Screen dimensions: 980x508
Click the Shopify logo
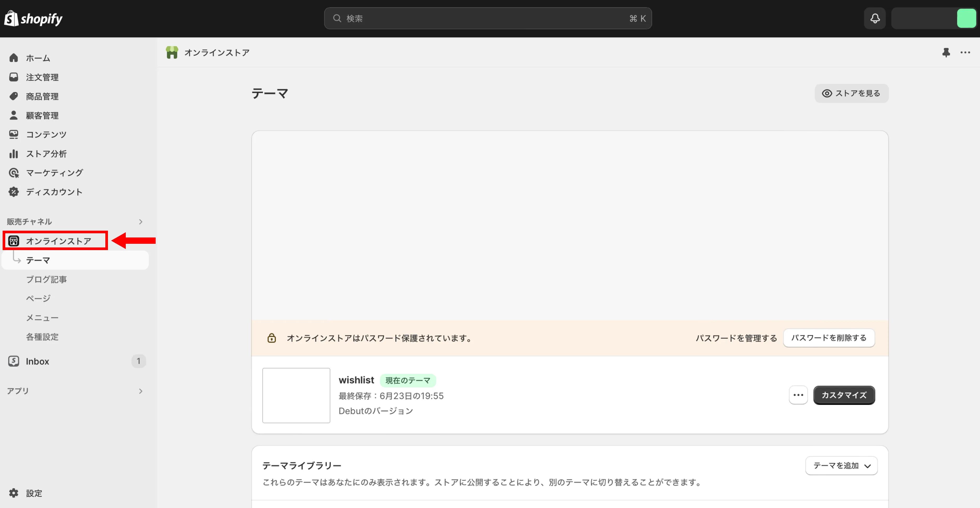pyautogui.click(x=34, y=18)
